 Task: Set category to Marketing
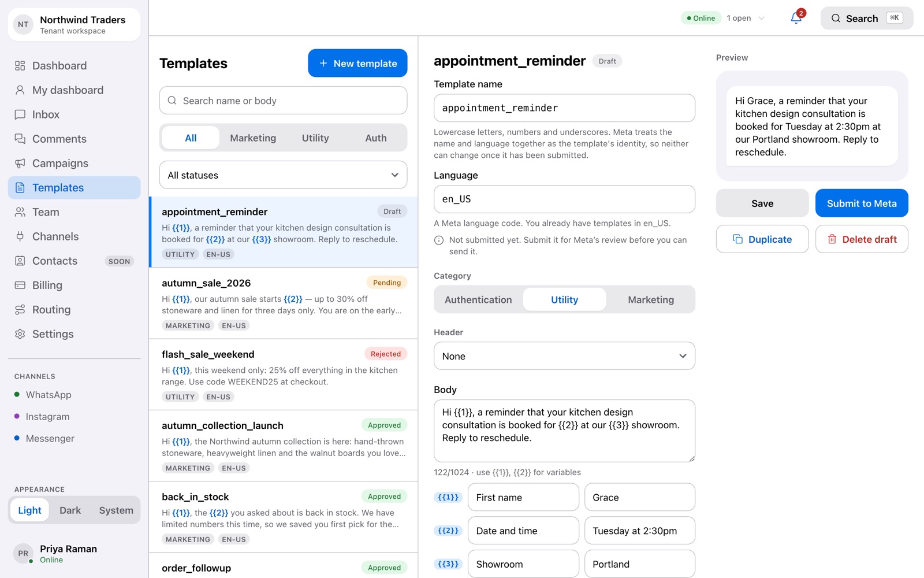651,300
